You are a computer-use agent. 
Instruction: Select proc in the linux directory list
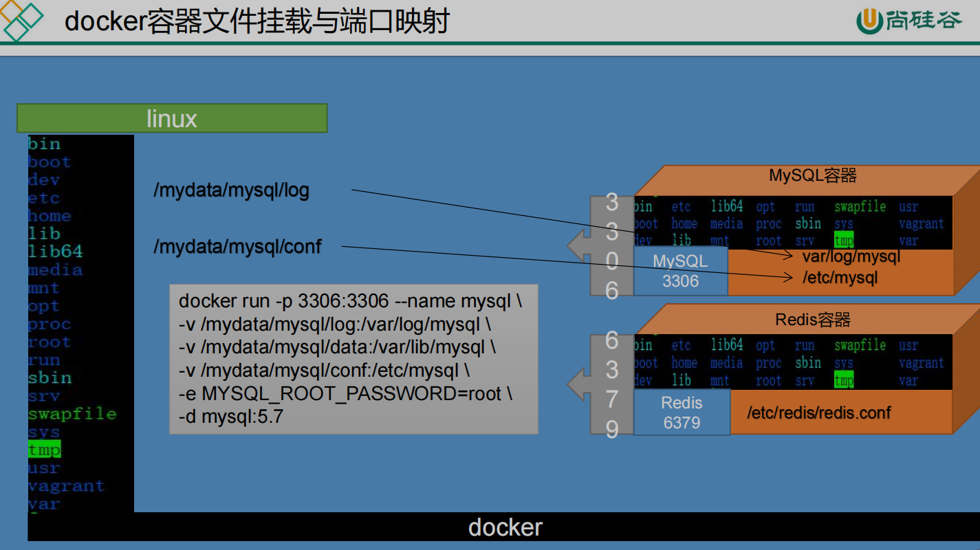pos(49,324)
